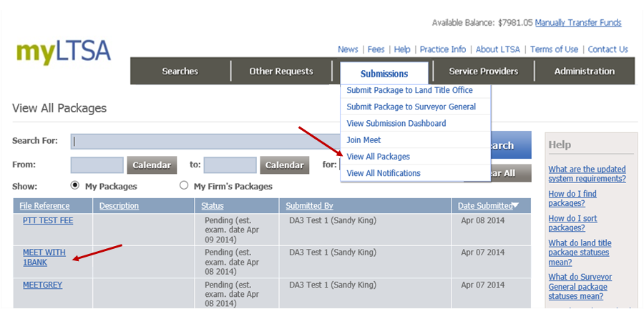This screenshot has width=644, height=309.
Task: Open the MEET WITH 1BANK package
Action: [x=44, y=257]
